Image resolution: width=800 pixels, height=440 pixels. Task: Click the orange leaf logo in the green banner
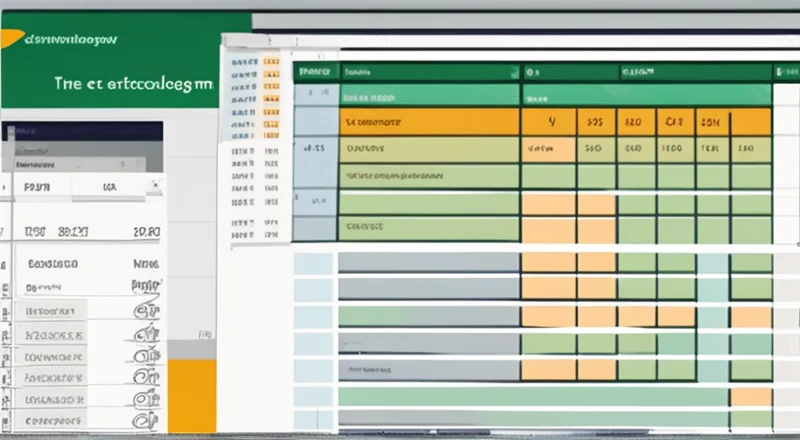[x=10, y=38]
